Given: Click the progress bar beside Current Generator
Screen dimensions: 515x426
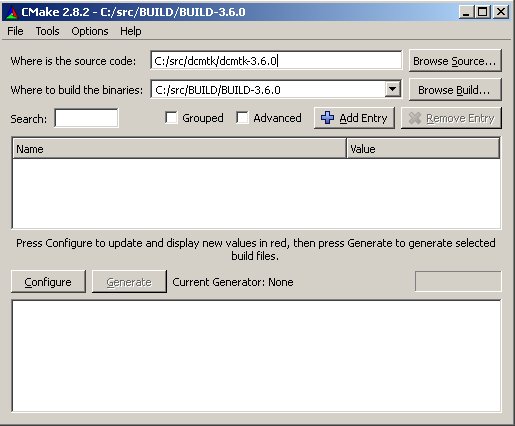Looking at the screenshot, I should click(458, 281).
